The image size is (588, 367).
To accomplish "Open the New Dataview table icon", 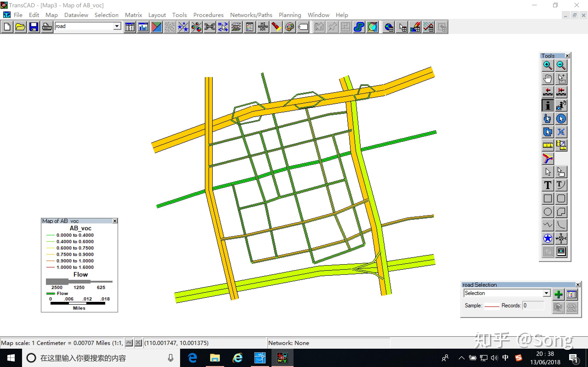I will click(x=130, y=27).
